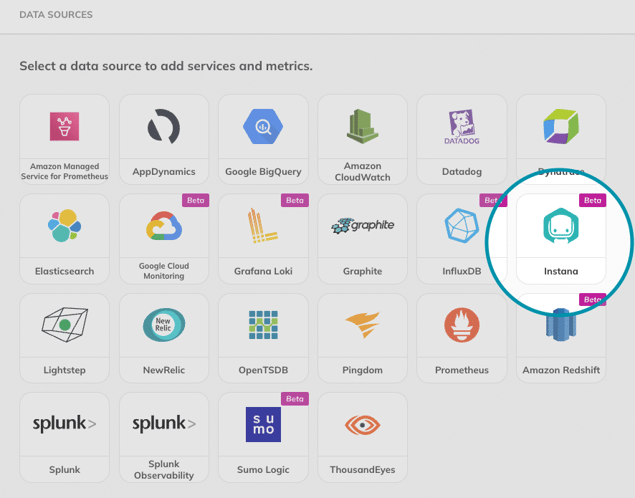Open the Instana data source label
This screenshot has width=635, height=498.
tap(561, 271)
